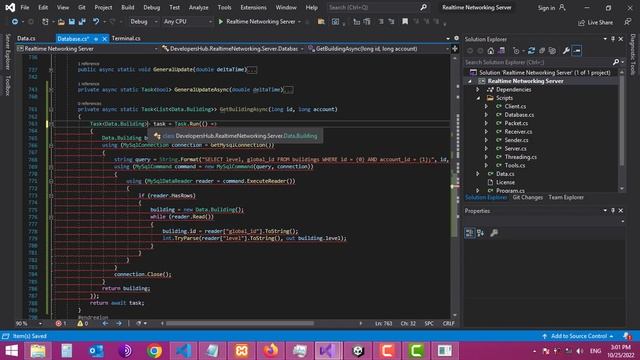Open the project scope dropdown Realtime Networking Server

(x=87, y=49)
